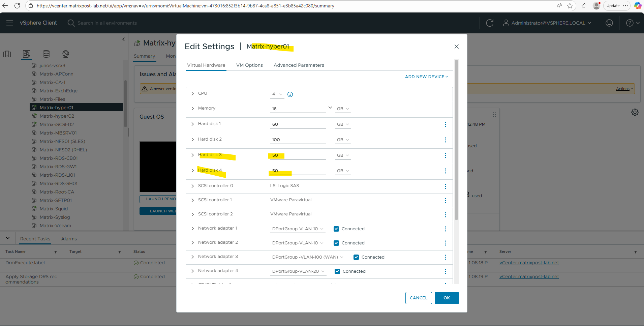Choose a port group for Network adapter 3

point(308,257)
